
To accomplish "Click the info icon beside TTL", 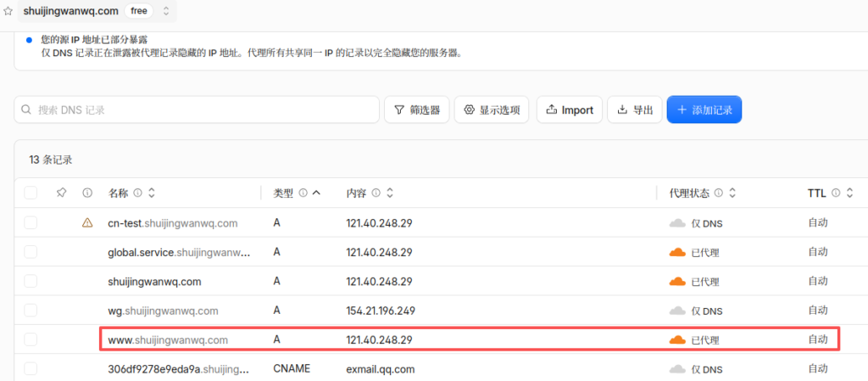I will [x=836, y=193].
